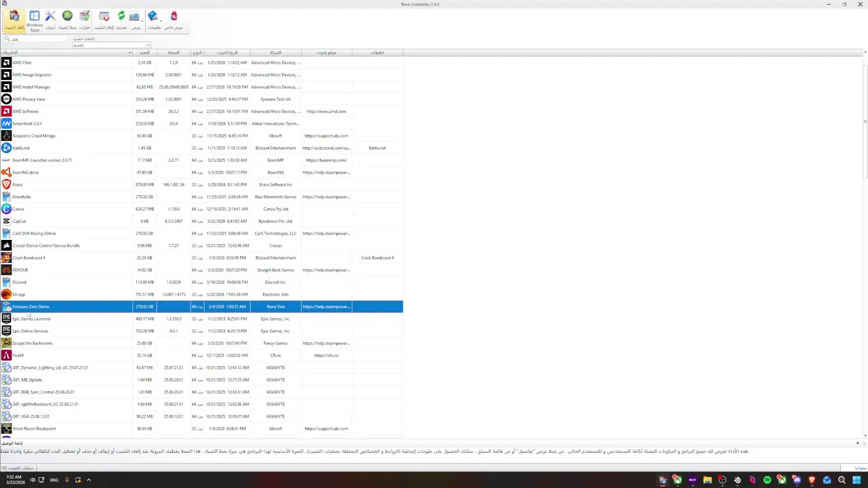Open the taskbar search
868x488 pixels.
click(x=842, y=480)
